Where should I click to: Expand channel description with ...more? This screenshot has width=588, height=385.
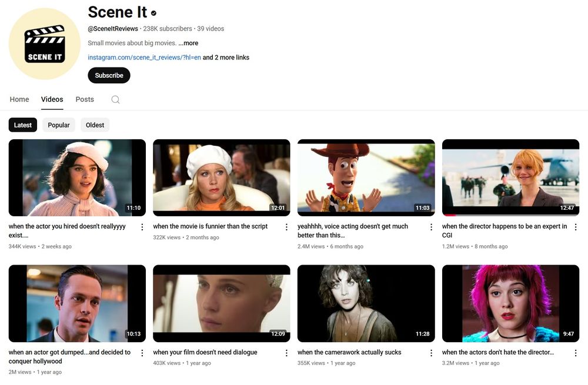(x=188, y=43)
